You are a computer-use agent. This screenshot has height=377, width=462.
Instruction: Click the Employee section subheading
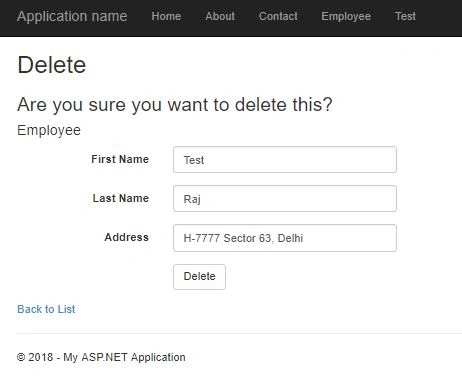49,130
